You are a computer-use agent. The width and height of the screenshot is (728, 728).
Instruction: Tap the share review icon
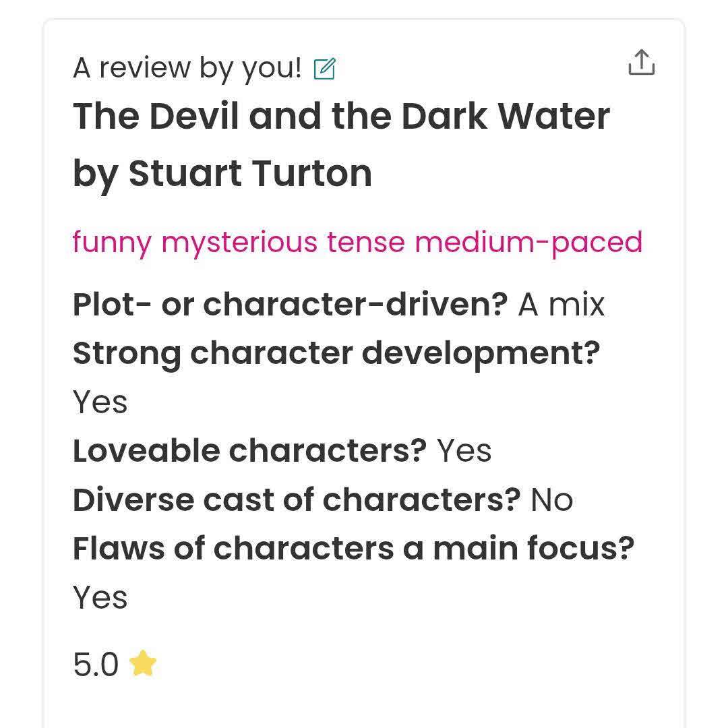[641, 62]
